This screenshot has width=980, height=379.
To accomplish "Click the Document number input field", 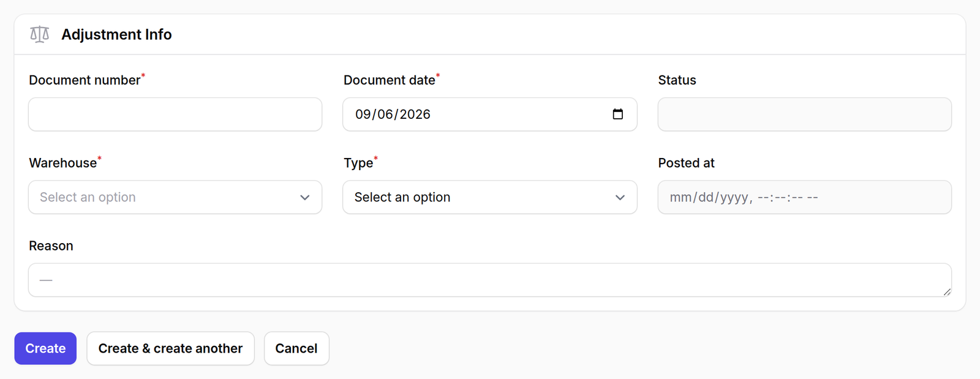I will (175, 114).
